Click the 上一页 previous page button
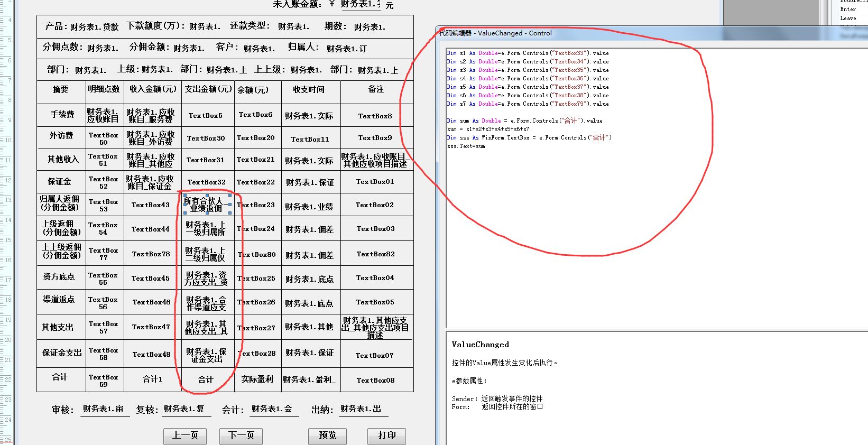868x445 pixels. [185, 435]
